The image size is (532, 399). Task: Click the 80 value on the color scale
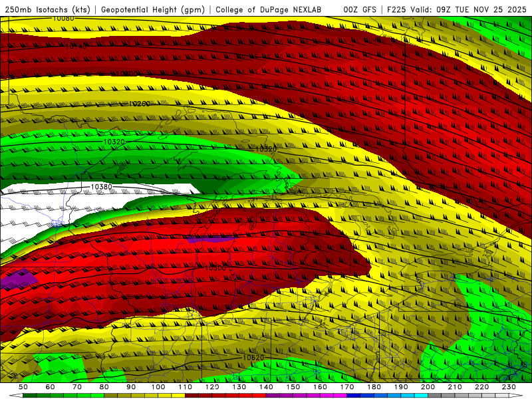click(x=104, y=387)
